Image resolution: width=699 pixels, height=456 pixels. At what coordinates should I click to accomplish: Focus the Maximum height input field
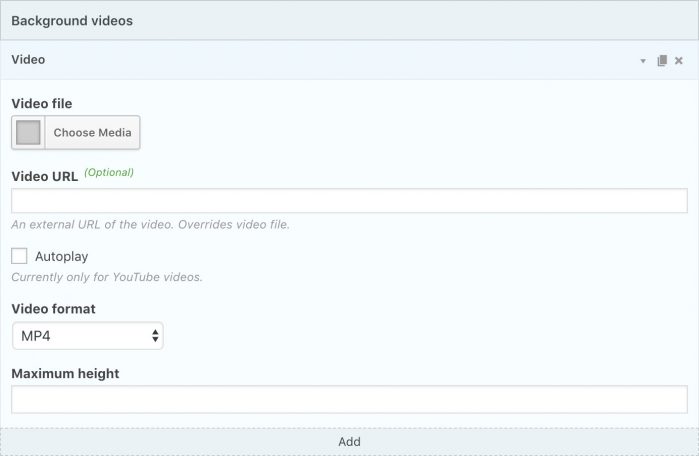(349, 399)
